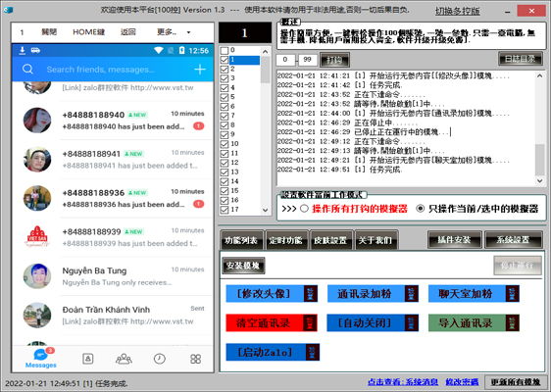Viewport: 551px width, 392px height.
Task: Uncheck the emulator 17 checkbox
Action: pos(225,210)
